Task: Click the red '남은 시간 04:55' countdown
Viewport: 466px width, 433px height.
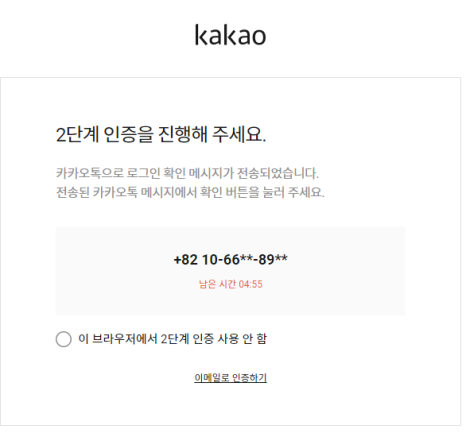Action: tap(230, 284)
